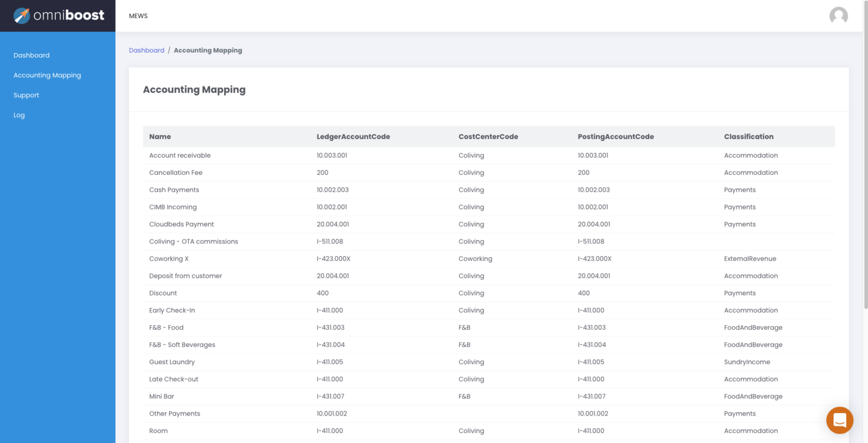
Task: Open the Guest Laundry mapping row
Action: 172,361
